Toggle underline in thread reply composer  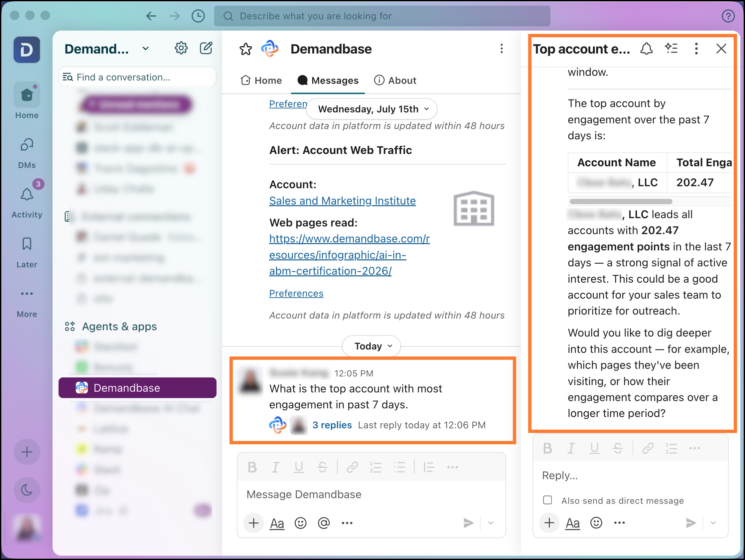tap(594, 448)
